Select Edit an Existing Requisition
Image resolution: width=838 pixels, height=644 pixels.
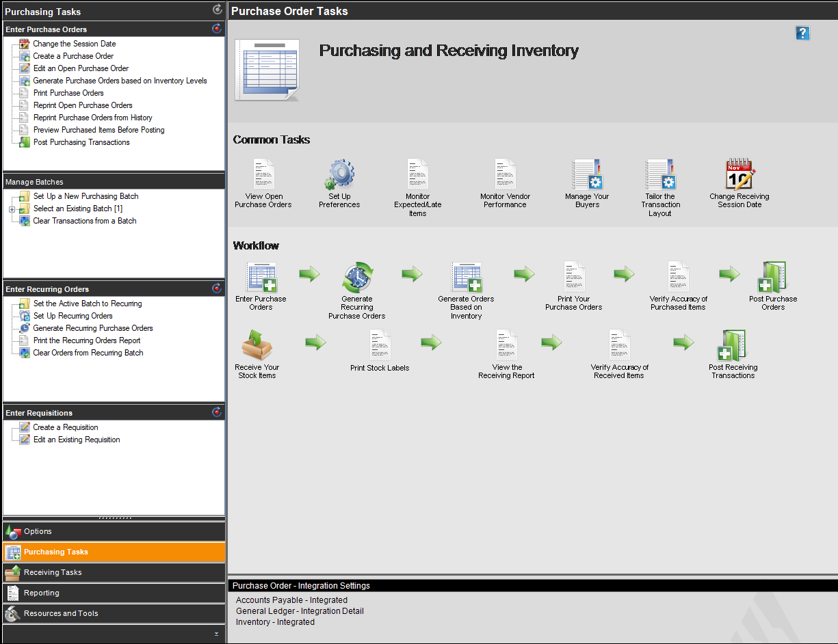pos(77,440)
